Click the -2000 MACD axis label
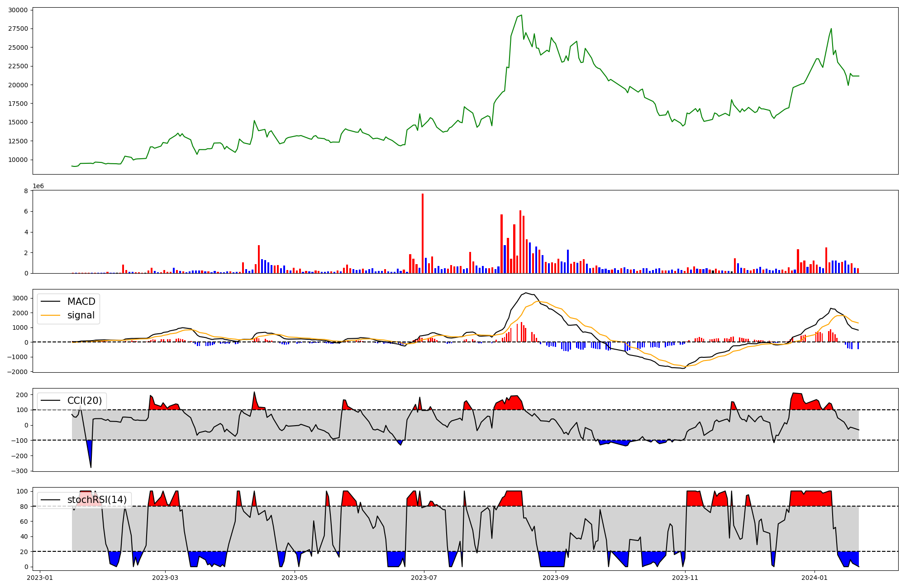The height and width of the screenshot is (588, 905). point(18,372)
